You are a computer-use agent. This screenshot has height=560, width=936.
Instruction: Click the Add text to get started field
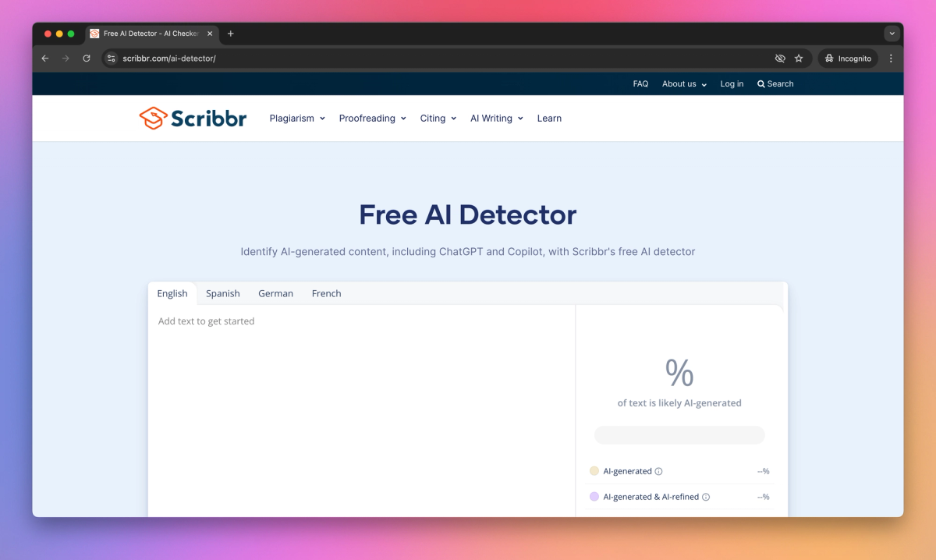pyautogui.click(x=362, y=410)
